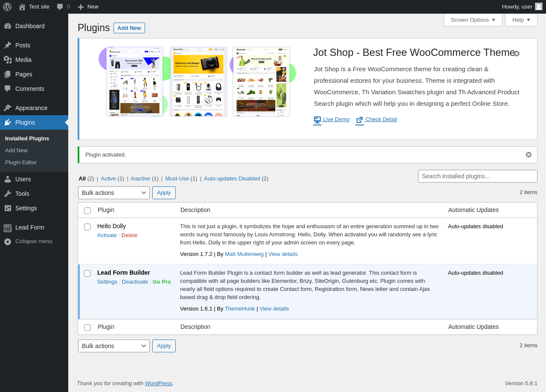
Task: Open Lead Form Builder Settings link
Action: pos(107,282)
